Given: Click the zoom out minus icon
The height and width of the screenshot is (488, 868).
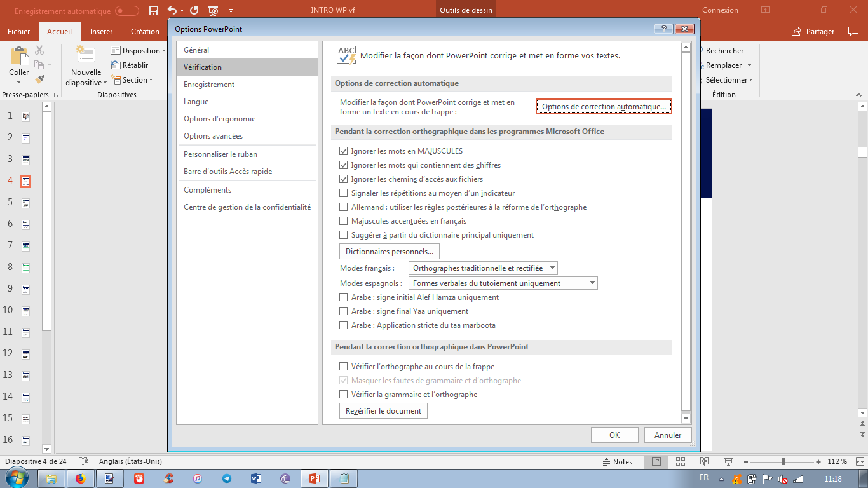Looking at the screenshot, I should coord(745,461).
